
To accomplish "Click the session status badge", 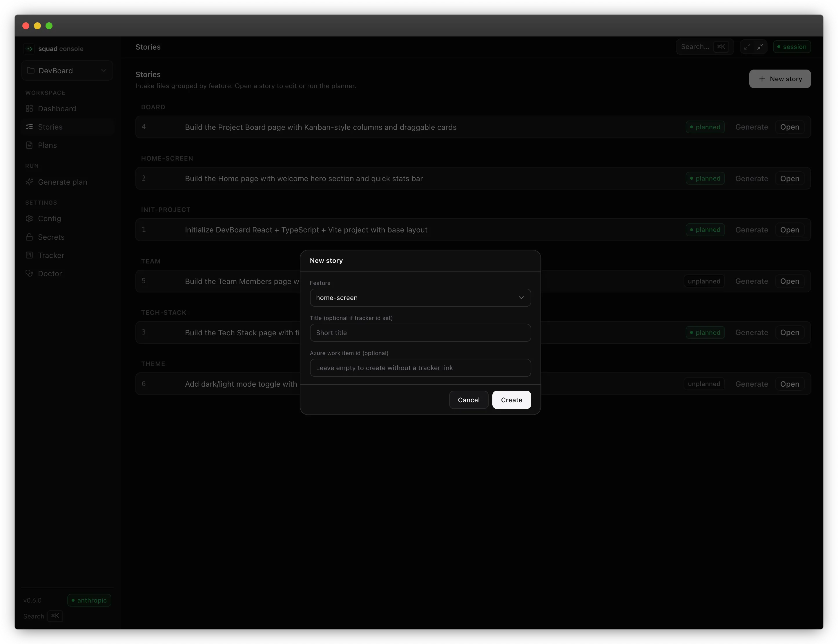I will pos(792,47).
